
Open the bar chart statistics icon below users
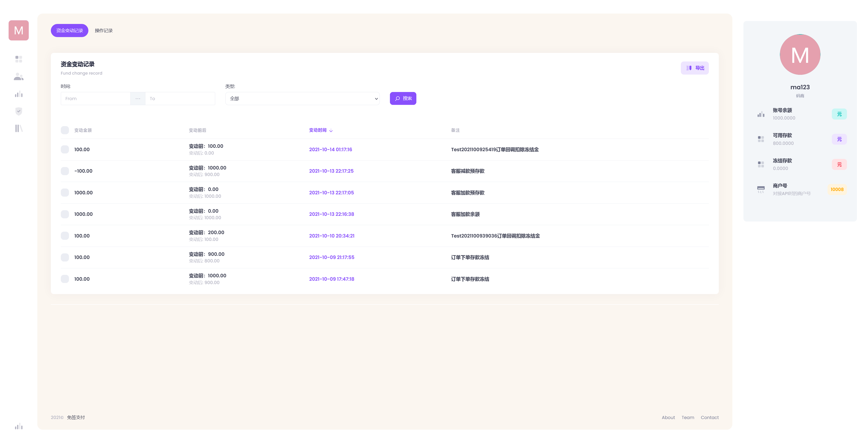pyautogui.click(x=19, y=94)
